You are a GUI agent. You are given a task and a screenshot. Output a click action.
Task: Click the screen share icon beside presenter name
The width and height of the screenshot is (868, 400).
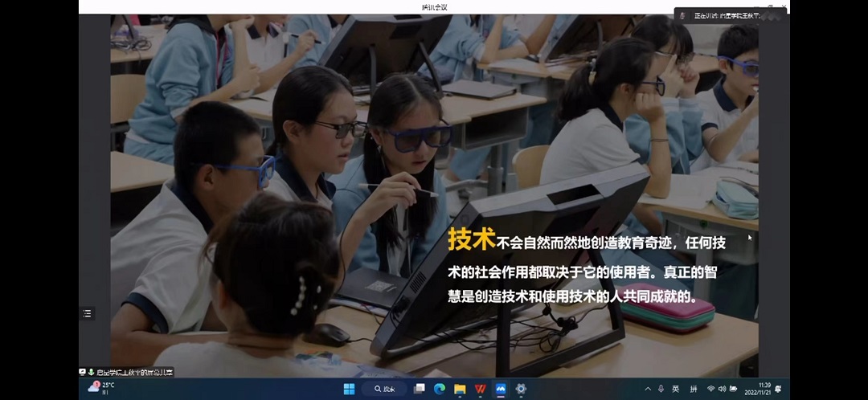pyautogui.click(x=83, y=372)
